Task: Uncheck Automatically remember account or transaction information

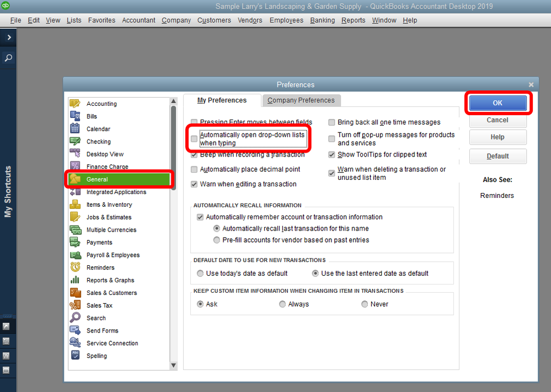Action: click(200, 217)
